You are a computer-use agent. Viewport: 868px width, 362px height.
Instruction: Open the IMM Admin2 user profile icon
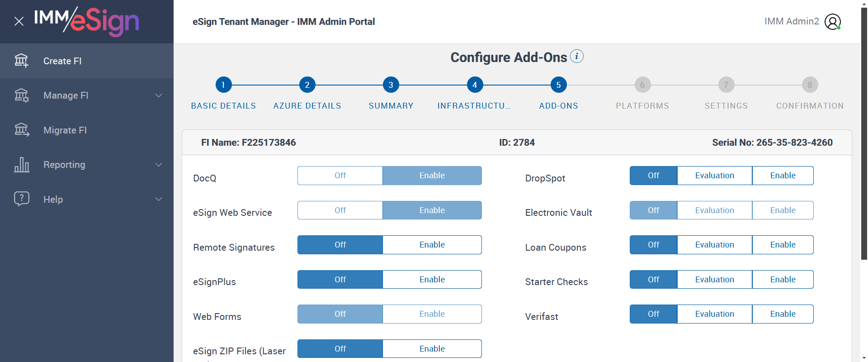pos(832,21)
